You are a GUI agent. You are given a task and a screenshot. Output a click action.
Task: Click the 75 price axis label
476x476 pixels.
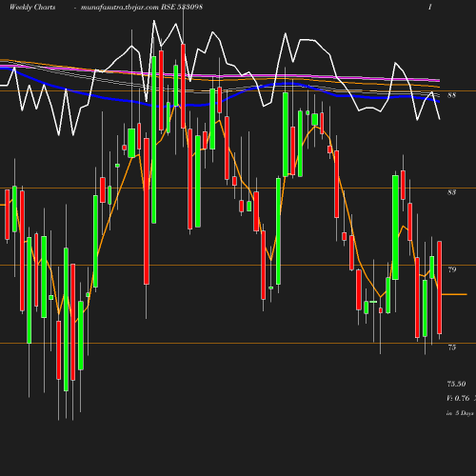(x=452, y=347)
